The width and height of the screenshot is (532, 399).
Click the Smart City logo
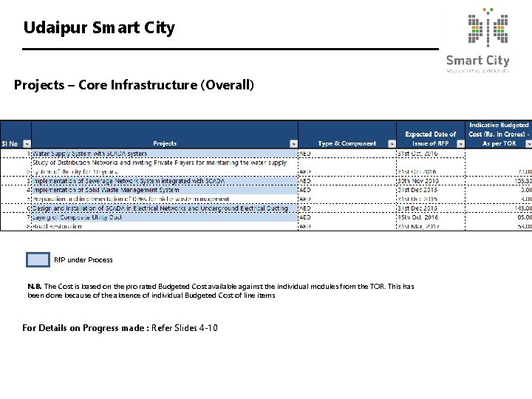click(478, 40)
